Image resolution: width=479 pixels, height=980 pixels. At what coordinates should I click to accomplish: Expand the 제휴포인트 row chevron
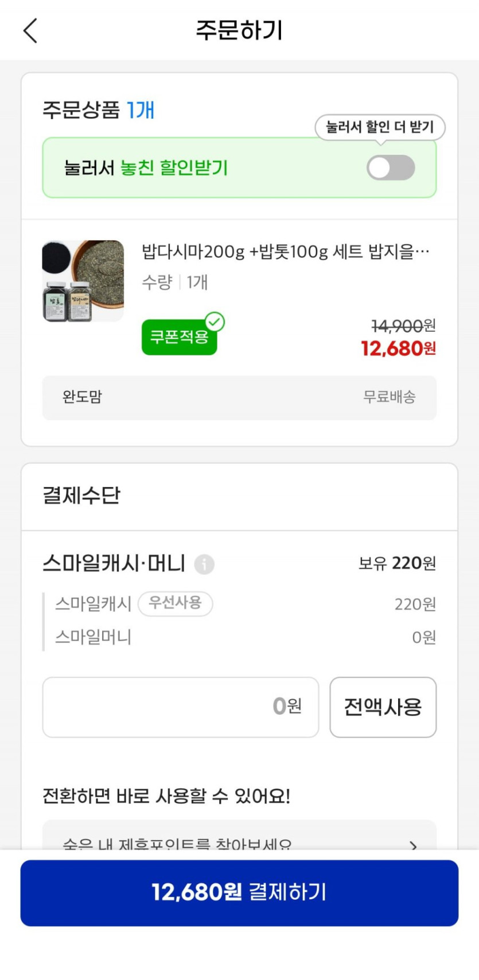coord(413,845)
